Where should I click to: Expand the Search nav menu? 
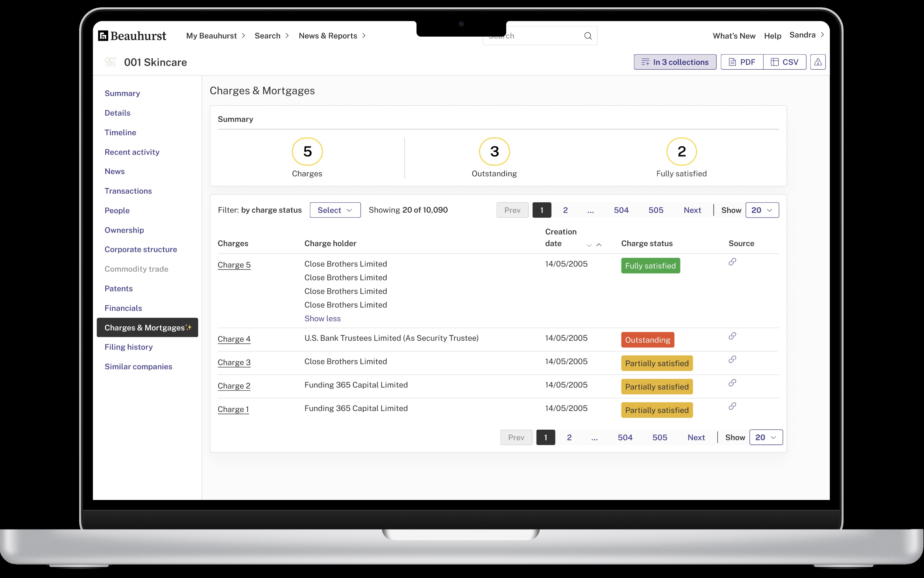click(271, 36)
